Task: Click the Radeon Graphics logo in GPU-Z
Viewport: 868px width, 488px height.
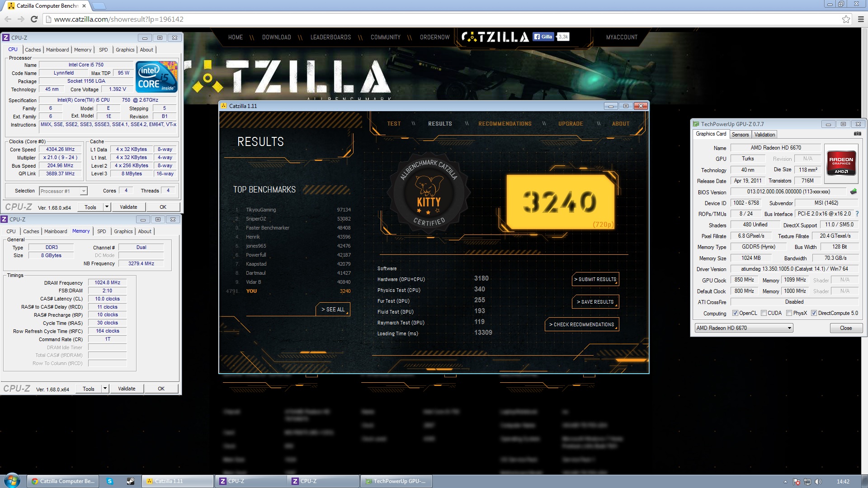Action: (841, 163)
